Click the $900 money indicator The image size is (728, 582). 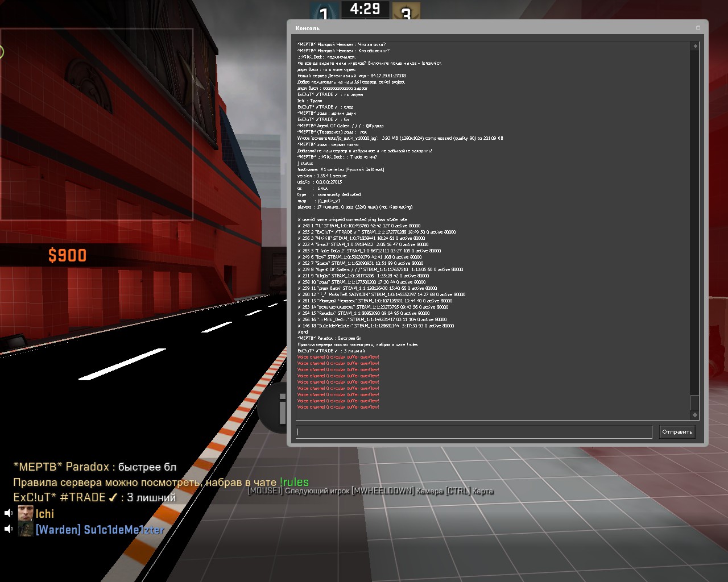67,256
